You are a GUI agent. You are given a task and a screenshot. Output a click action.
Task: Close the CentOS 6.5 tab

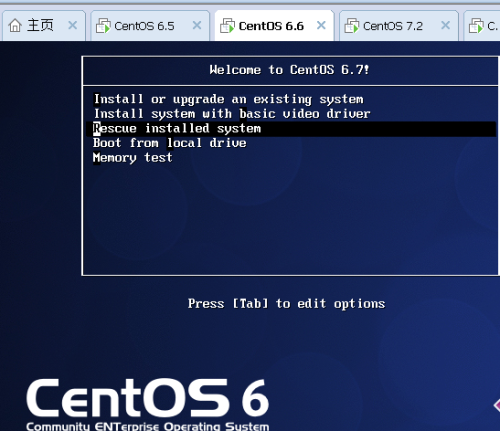click(x=197, y=25)
